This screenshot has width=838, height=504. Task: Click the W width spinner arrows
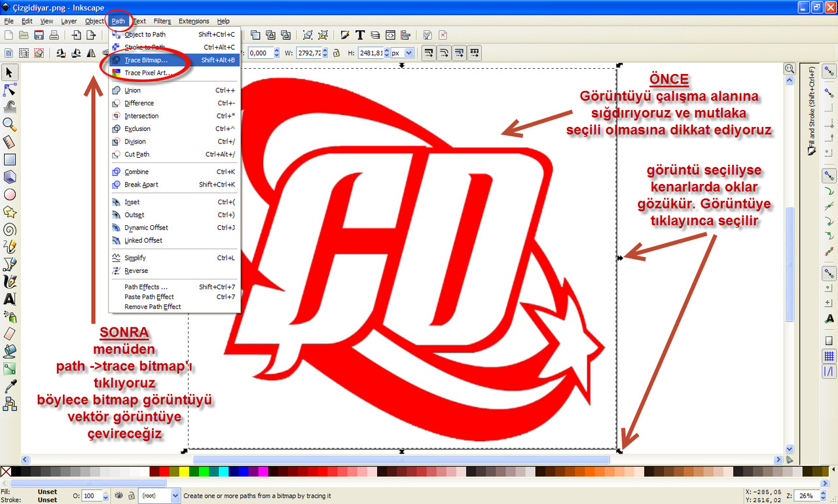(325, 53)
